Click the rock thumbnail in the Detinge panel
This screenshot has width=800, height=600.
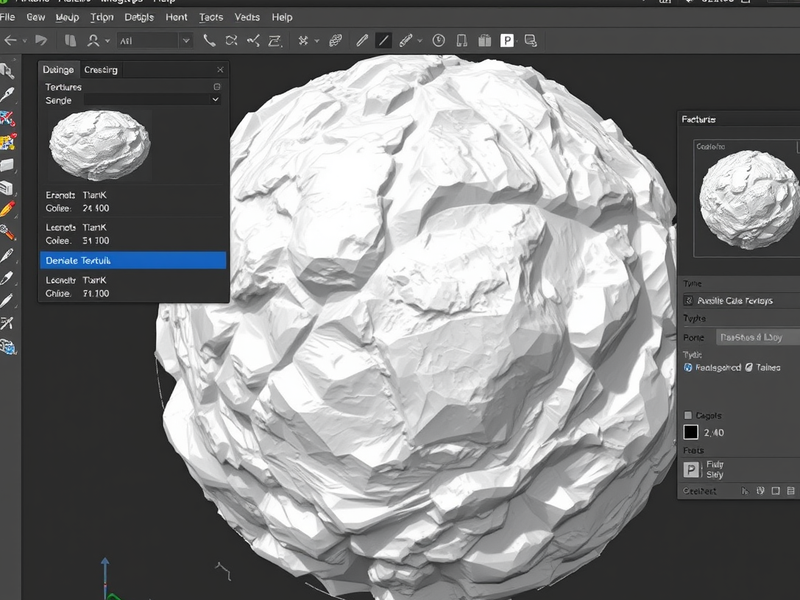[x=99, y=145]
